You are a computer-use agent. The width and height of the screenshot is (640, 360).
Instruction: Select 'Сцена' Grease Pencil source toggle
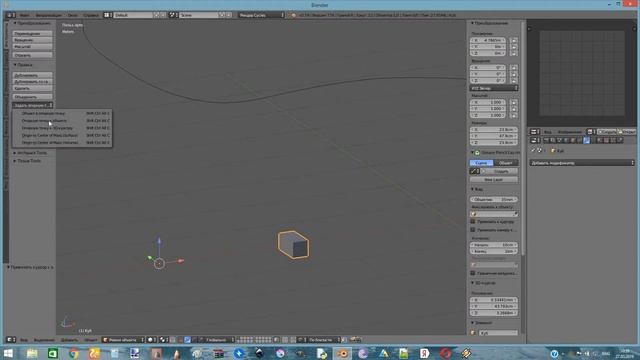click(482, 163)
